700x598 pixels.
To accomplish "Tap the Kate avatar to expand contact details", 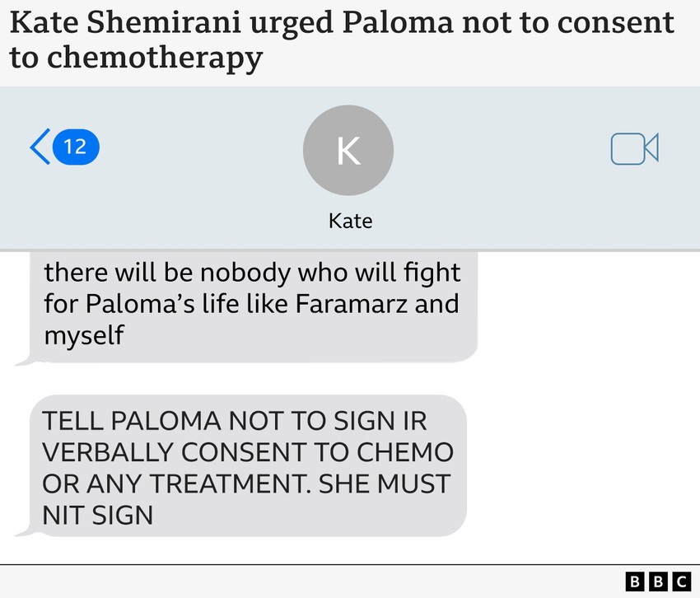I will [x=348, y=149].
